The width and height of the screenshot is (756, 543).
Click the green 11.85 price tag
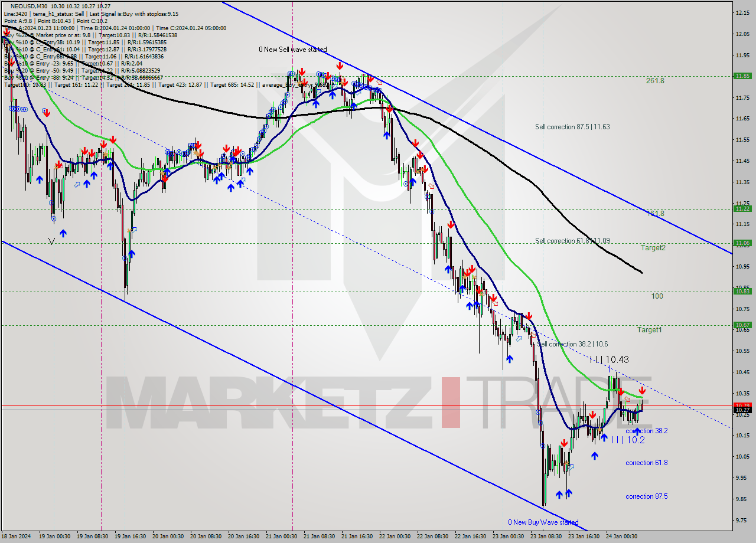(x=742, y=76)
